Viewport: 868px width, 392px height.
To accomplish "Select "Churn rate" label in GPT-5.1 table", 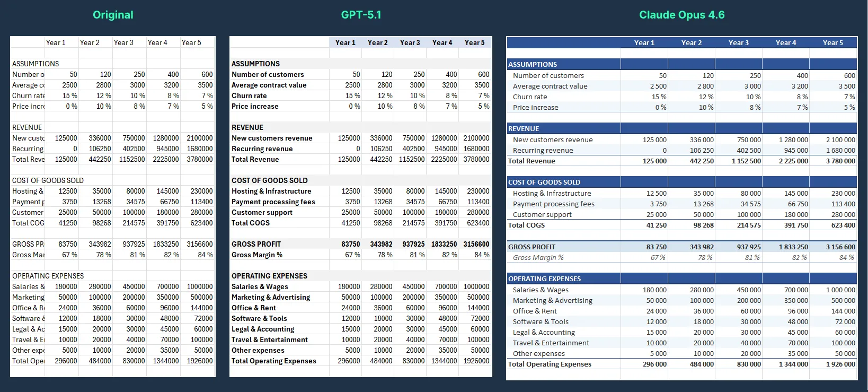I will click(x=249, y=95).
